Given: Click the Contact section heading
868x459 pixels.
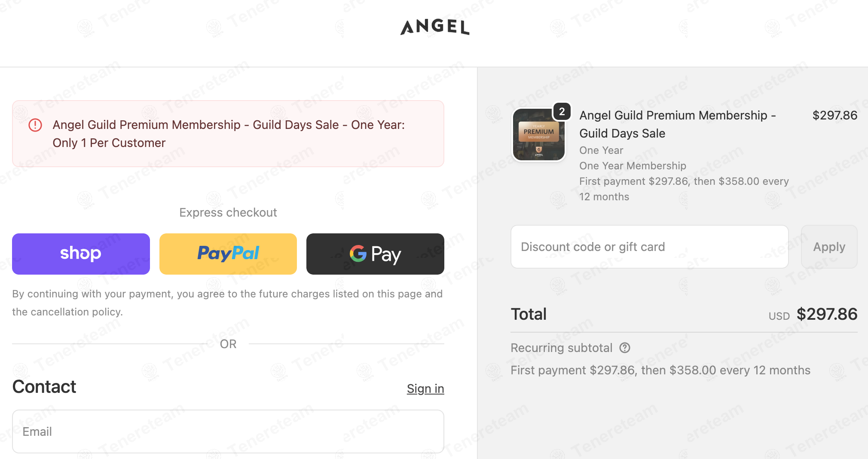Looking at the screenshot, I should coord(44,387).
